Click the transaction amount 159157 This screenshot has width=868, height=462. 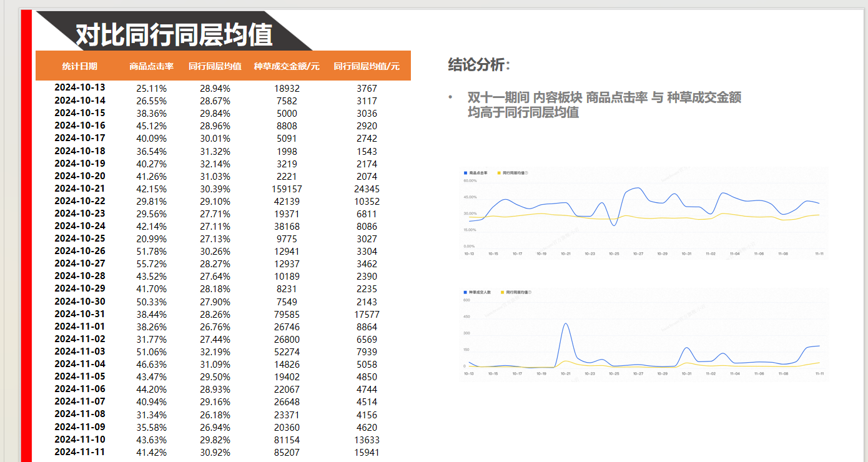(287, 189)
